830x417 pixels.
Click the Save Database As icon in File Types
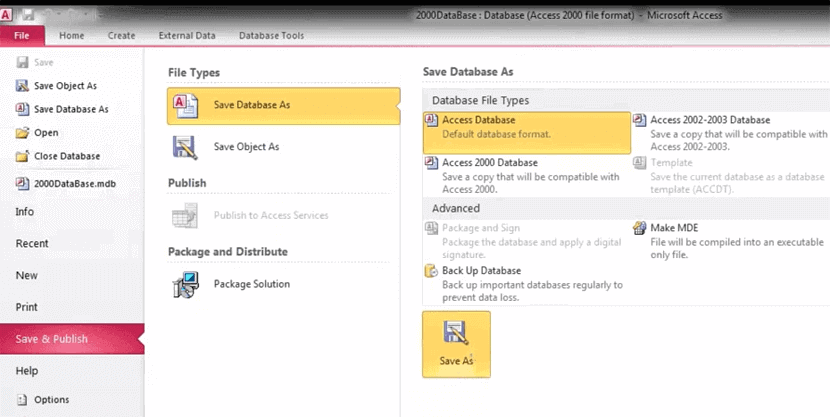(185, 105)
